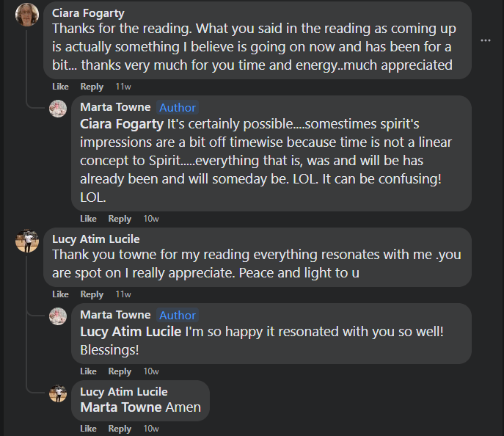
Task: Click the 'Ciara Fogarty' mention in Marta's reply
Action: (122, 123)
